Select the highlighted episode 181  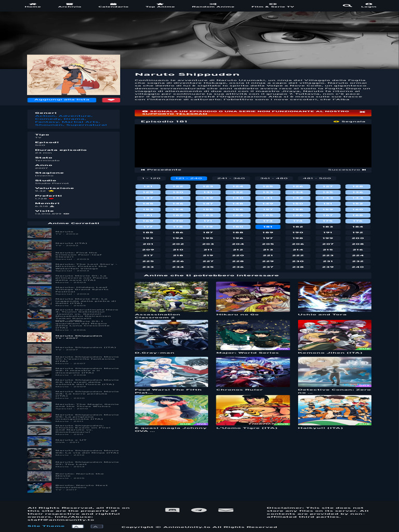point(268,227)
